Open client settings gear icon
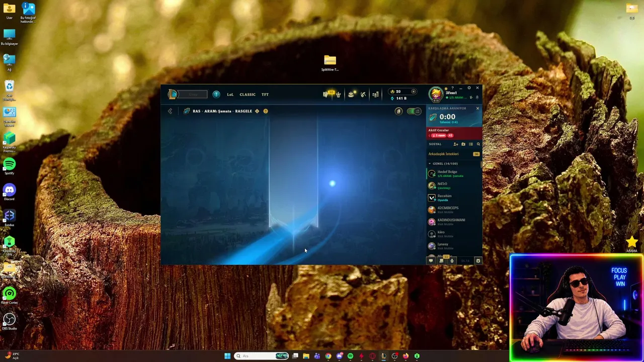 pyautogui.click(x=469, y=88)
